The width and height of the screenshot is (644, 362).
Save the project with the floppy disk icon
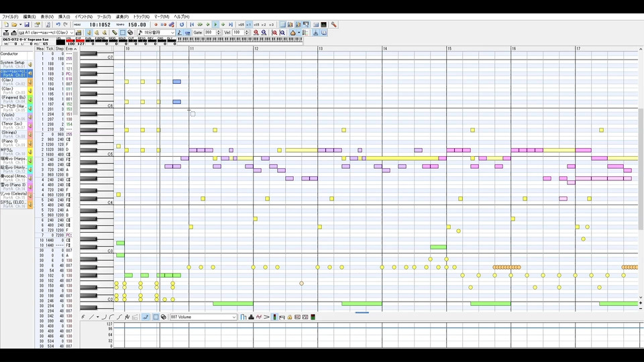click(x=27, y=25)
